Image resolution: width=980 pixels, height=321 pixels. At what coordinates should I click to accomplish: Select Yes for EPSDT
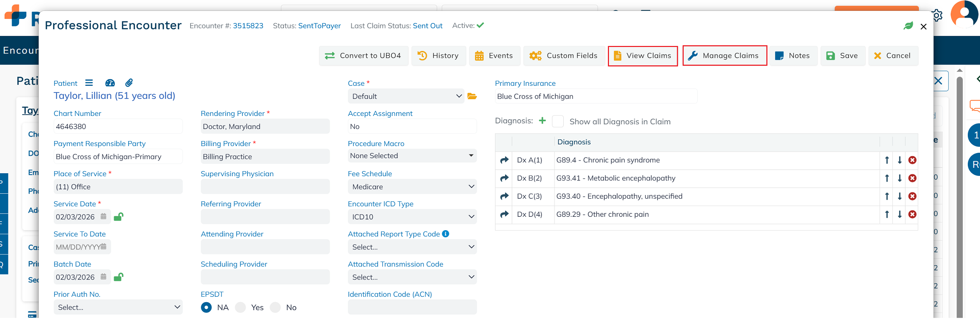(x=240, y=308)
